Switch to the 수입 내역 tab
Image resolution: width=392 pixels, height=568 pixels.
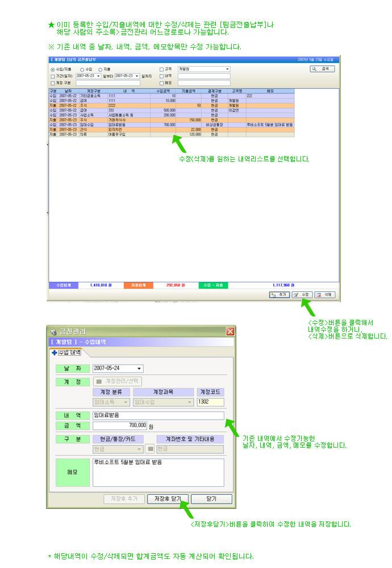tap(69, 353)
